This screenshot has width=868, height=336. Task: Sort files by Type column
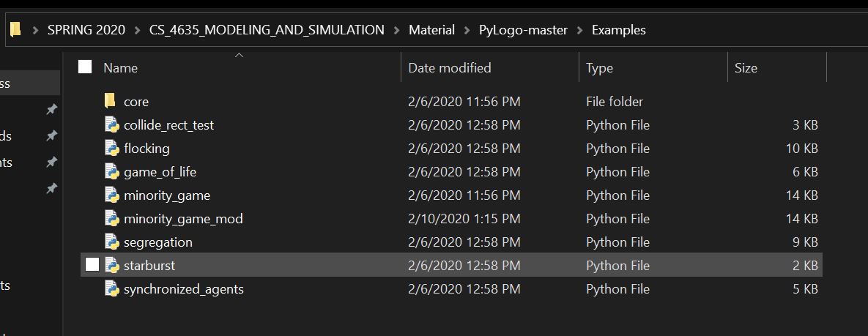599,68
